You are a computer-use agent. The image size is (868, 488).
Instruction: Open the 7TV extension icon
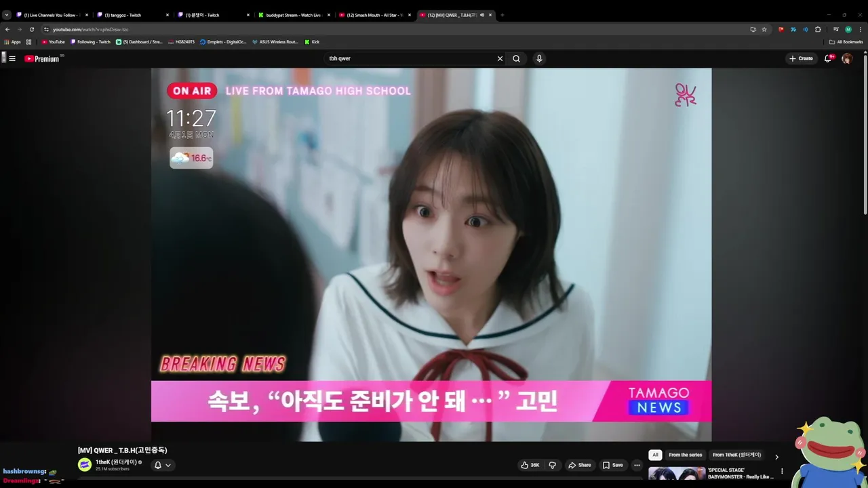(793, 30)
